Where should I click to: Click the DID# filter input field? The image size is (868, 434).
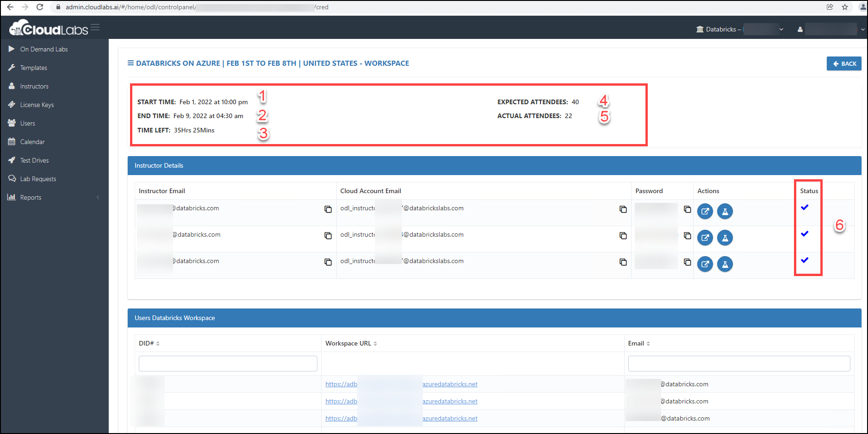(x=228, y=364)
